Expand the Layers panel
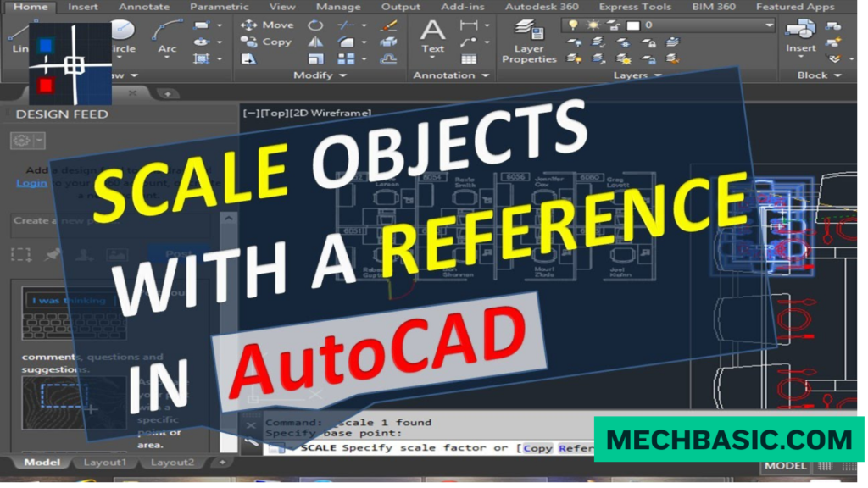This screenshot has width=868, height=488. 637,75
